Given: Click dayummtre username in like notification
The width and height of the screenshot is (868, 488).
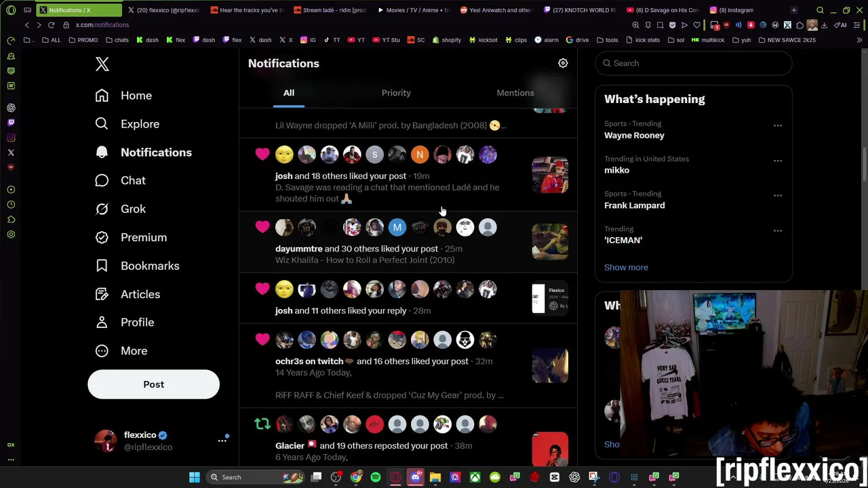Looking at the screenshot, I should [x=299, y=249].
